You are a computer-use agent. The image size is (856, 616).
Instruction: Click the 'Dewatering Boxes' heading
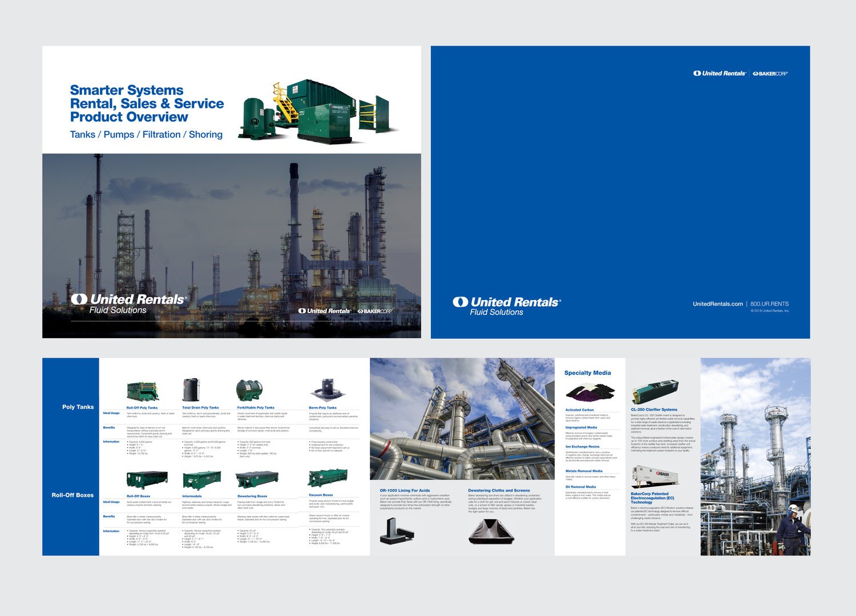click(252, 496)
